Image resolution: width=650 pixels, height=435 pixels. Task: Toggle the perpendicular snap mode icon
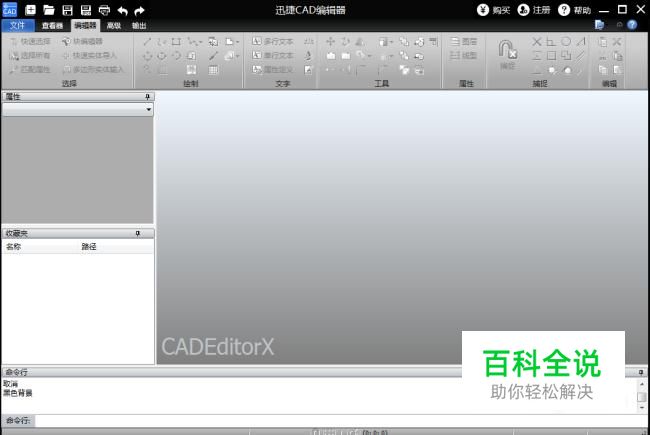click(551, 41)
